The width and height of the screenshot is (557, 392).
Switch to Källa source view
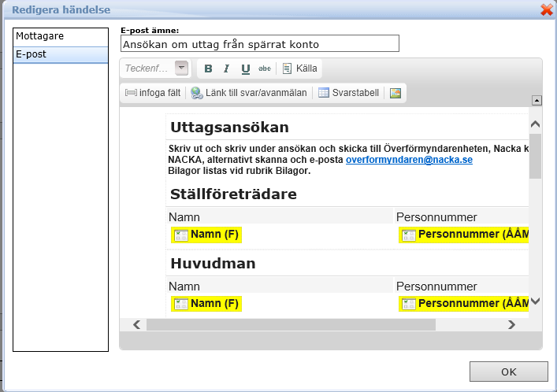point(299,68)
